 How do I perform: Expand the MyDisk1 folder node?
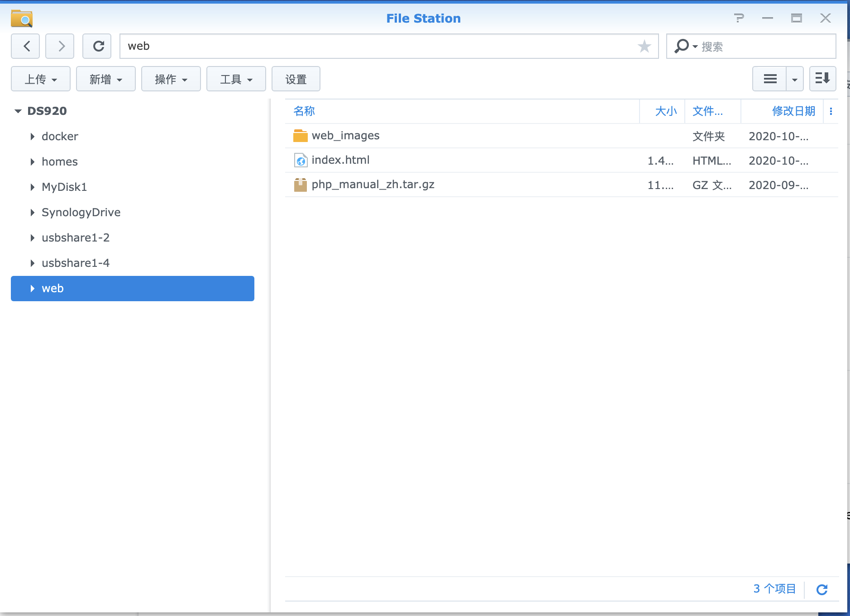click(x=32, y=187)
